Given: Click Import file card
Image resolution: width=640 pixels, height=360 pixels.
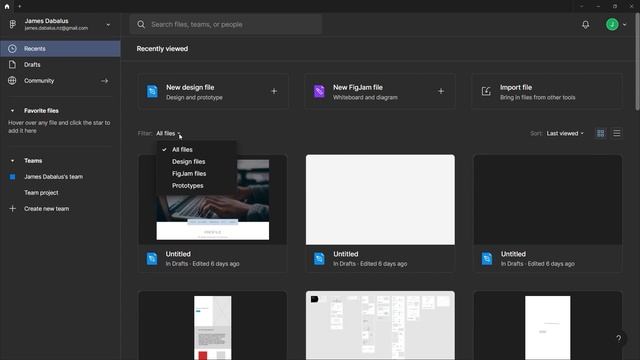Looking at the screenshot, I should 547,91.
